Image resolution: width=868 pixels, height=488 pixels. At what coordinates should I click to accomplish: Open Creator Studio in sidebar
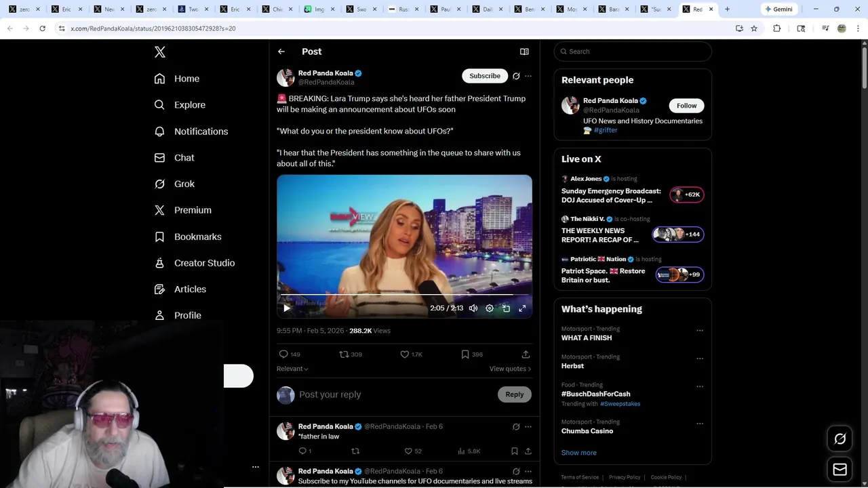coord(195,263)
